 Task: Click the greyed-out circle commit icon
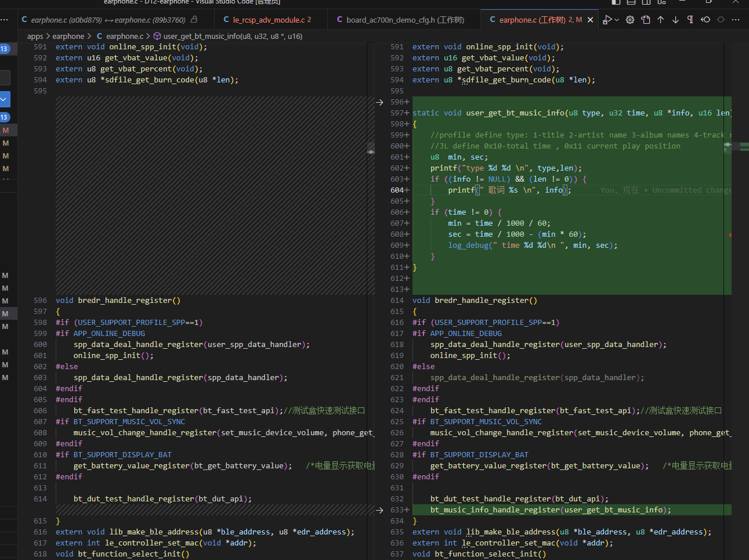click(721, 20)
